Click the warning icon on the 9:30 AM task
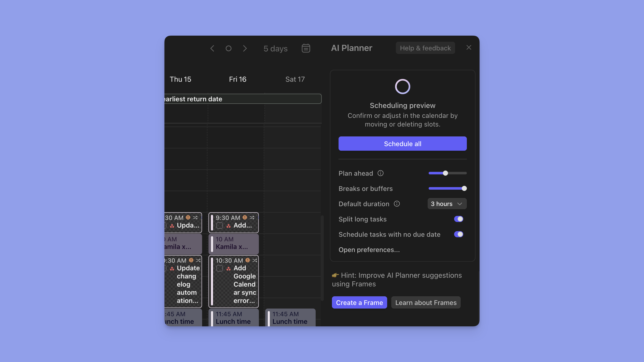The height and width of the screenshot is (362, 644). pyautogui.click(x=245, y=218)
